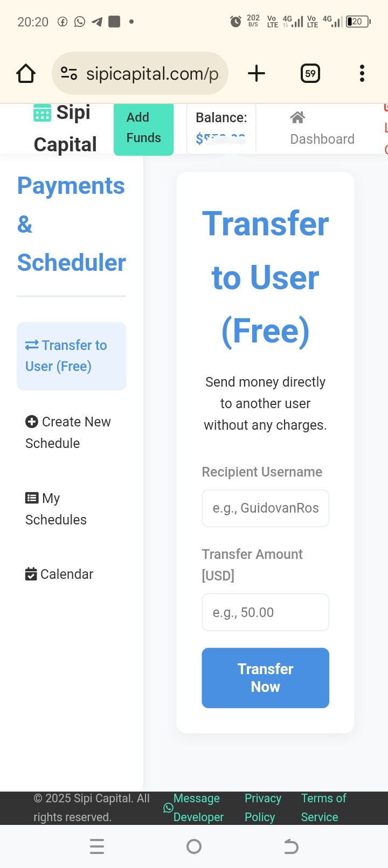This screenshot has width=388, height=868.
Task: Click the Dashboard house icon
Action: pyautogui.click(x=297, y=117)
